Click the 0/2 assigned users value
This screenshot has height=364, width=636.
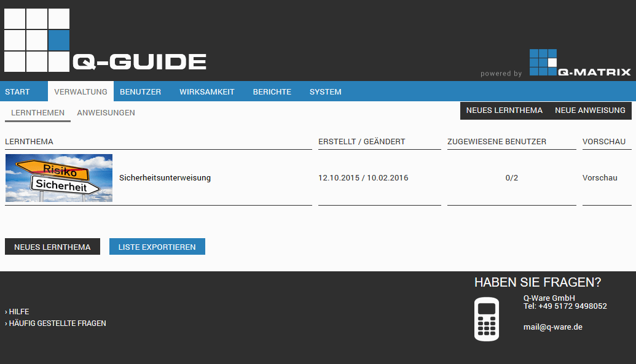point(512,177)
